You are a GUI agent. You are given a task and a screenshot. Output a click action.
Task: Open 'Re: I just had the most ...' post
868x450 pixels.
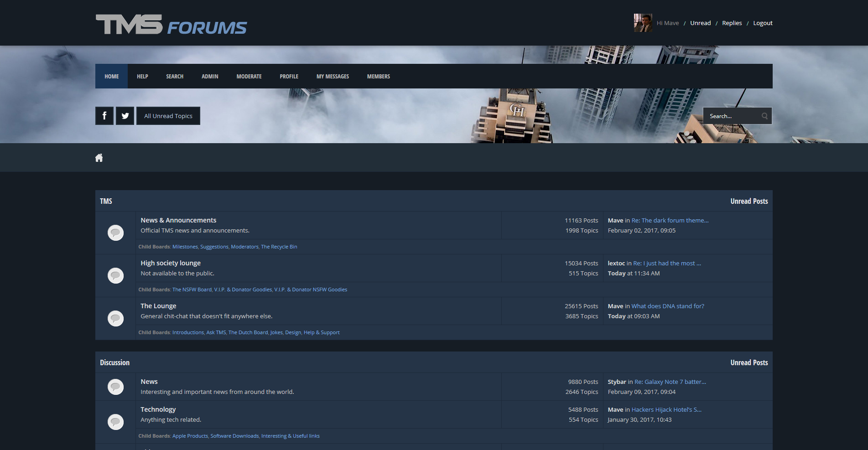pos(667,263)
